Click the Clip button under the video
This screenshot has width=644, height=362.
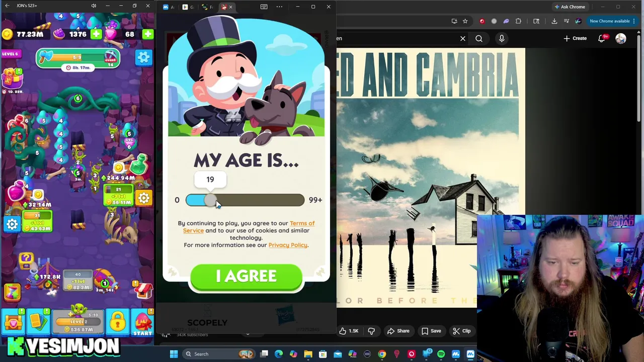click(461, 331)
